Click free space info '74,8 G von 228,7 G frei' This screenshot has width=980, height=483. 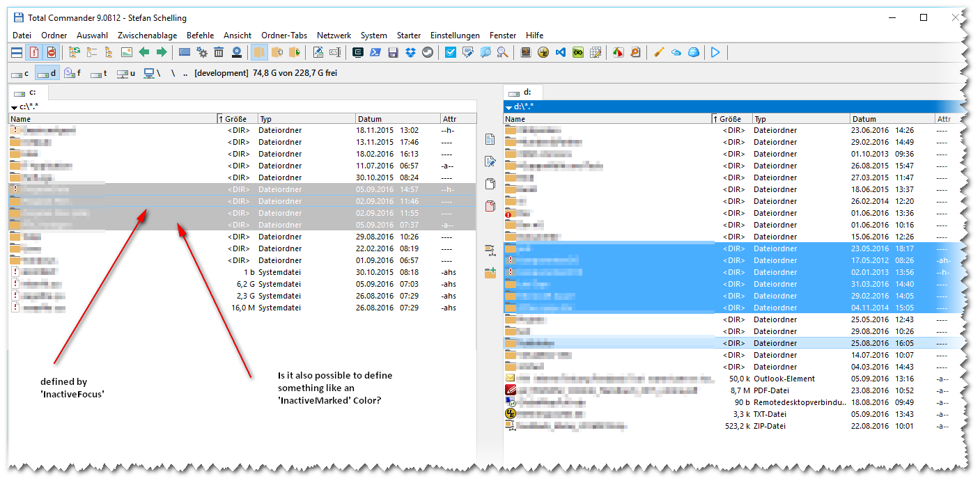[295, 73]
